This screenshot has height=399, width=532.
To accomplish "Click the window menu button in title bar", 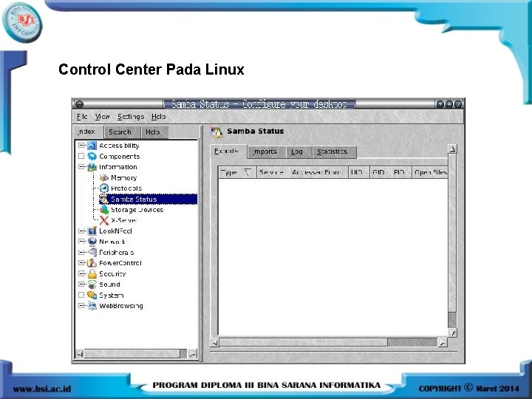I will tap(79, 104).
